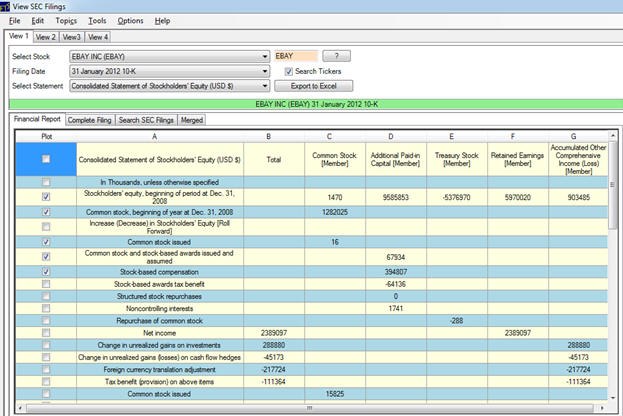Click the EBAY ticker input field
This screenshot has width=623, height=416.
coord(295,57)
